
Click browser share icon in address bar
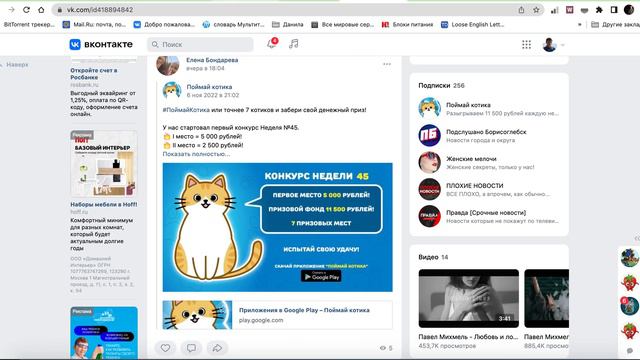[521, 10]
